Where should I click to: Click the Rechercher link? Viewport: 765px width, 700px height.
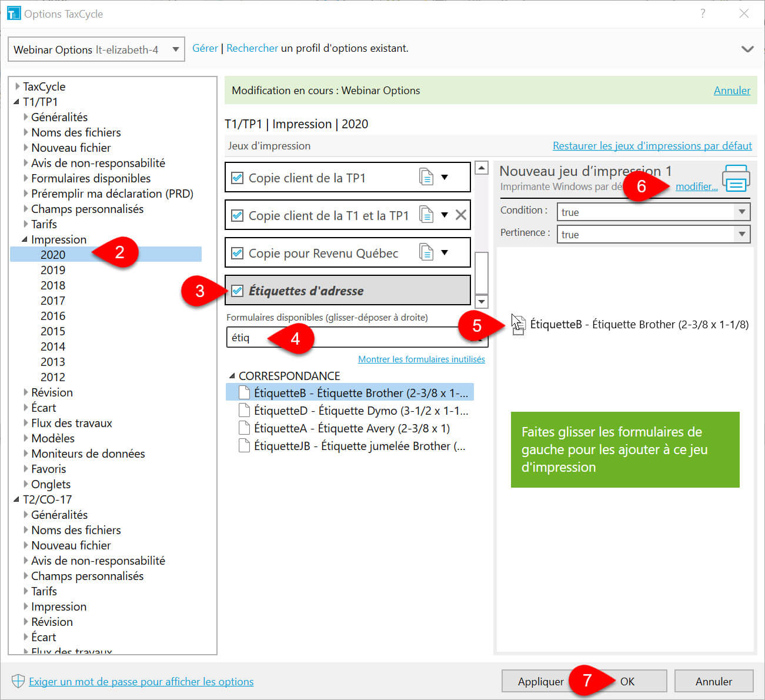coord(252,48)
